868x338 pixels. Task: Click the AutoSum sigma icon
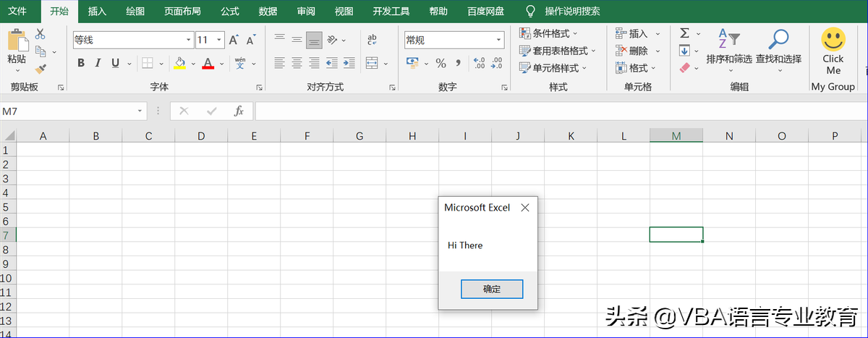pos(684,33)
